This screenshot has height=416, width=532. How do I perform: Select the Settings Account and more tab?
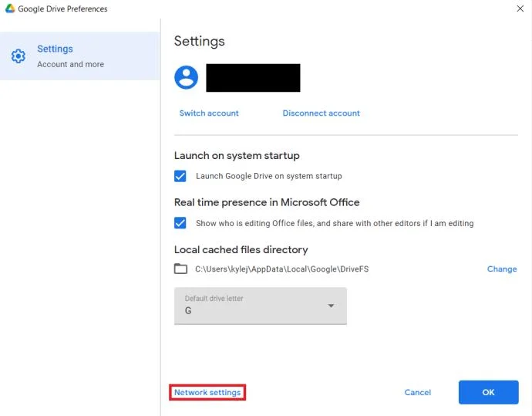point(80,56)
